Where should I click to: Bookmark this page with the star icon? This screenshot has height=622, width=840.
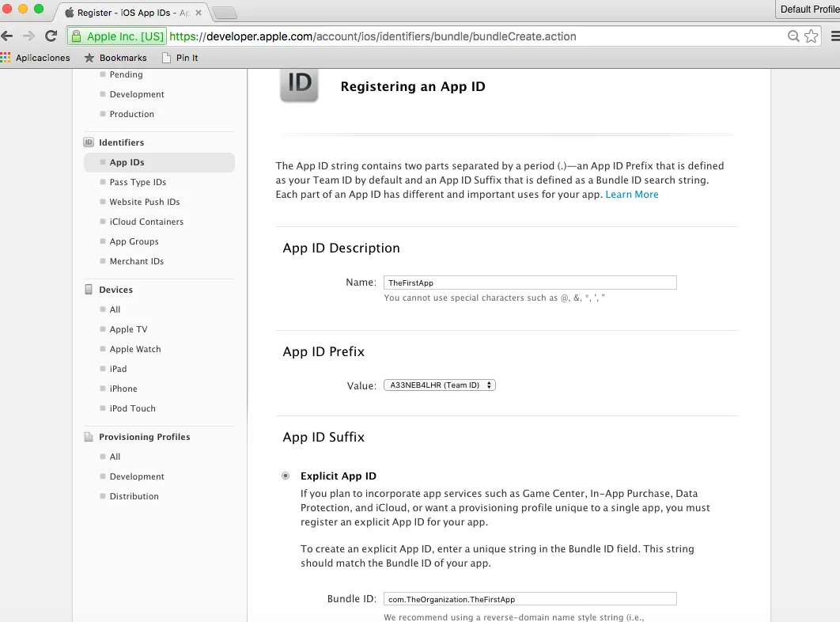(811, 36)
